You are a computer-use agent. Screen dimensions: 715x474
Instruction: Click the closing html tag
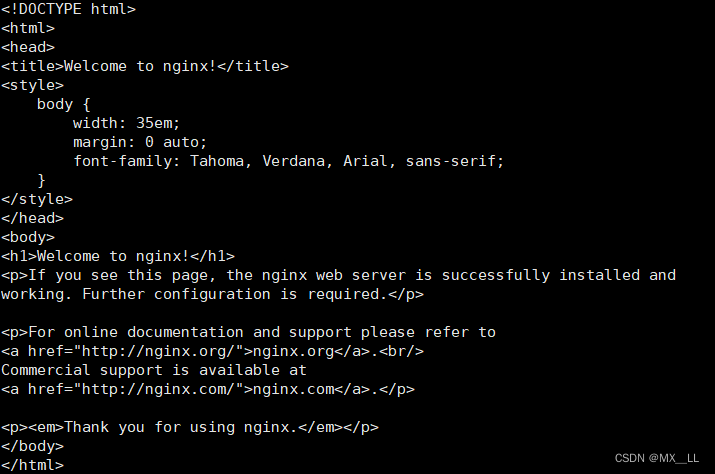pos(32,465)
